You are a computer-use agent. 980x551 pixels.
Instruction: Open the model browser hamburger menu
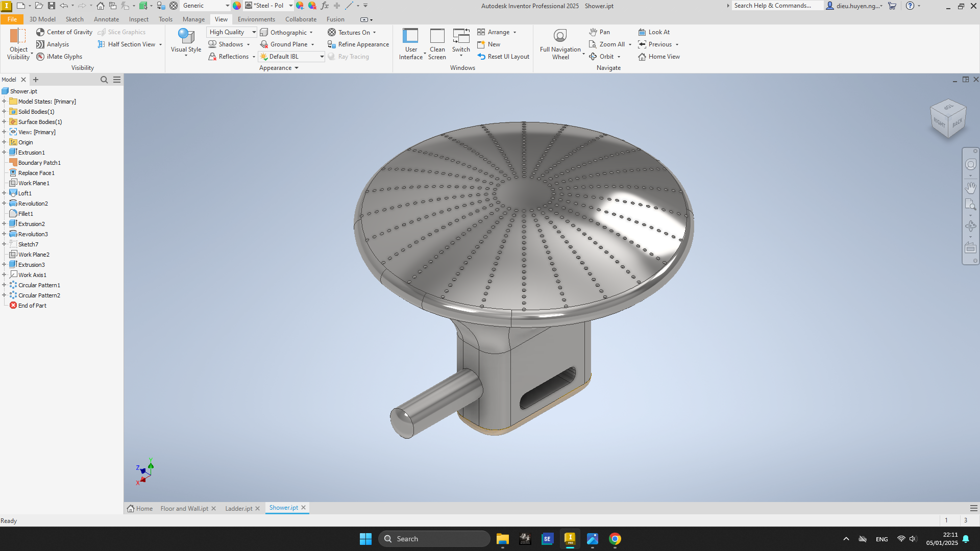[117, 80]
